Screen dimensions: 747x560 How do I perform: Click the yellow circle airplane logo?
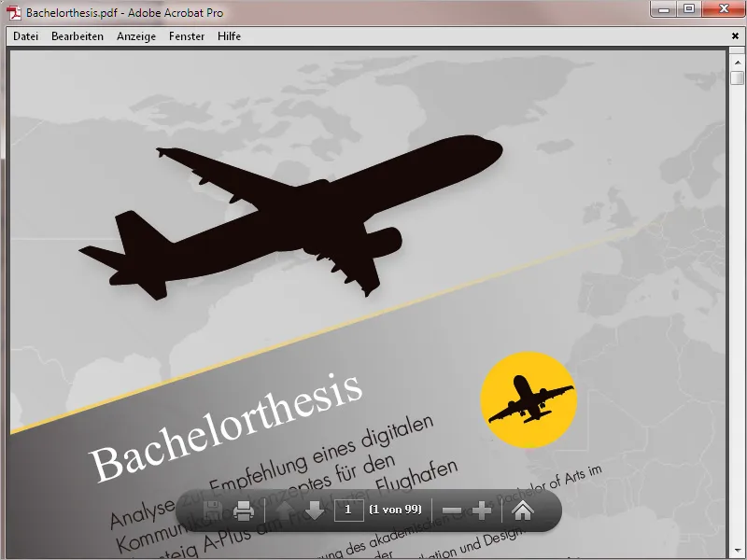click(x=529, y=399)
